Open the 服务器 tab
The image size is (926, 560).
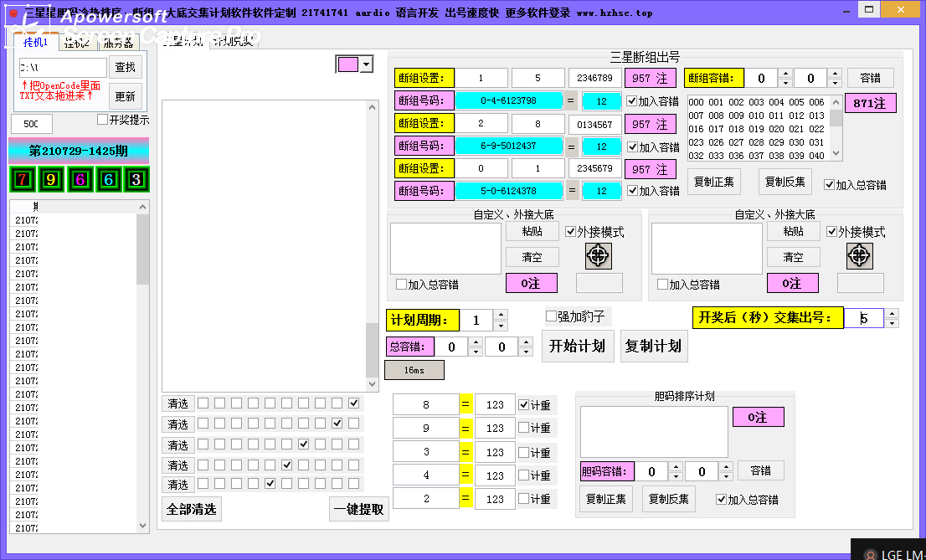point(118,43)
